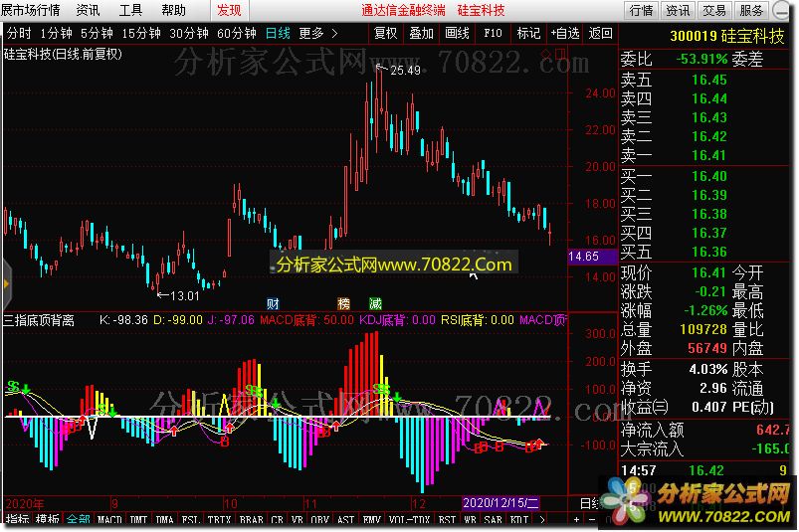Click the 委比 value -53.91%
Image resolution: width=799 pixels, height=532 pixels.
701,59
